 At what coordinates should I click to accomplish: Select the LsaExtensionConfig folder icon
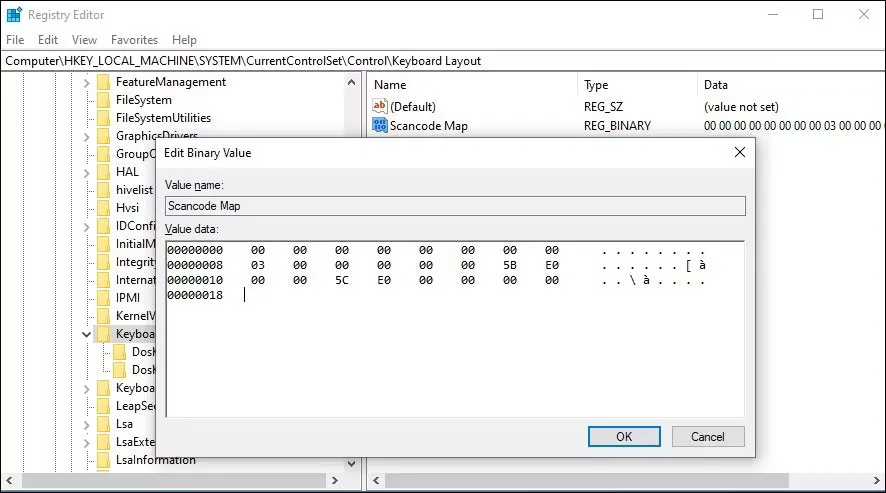click(103, 442)
